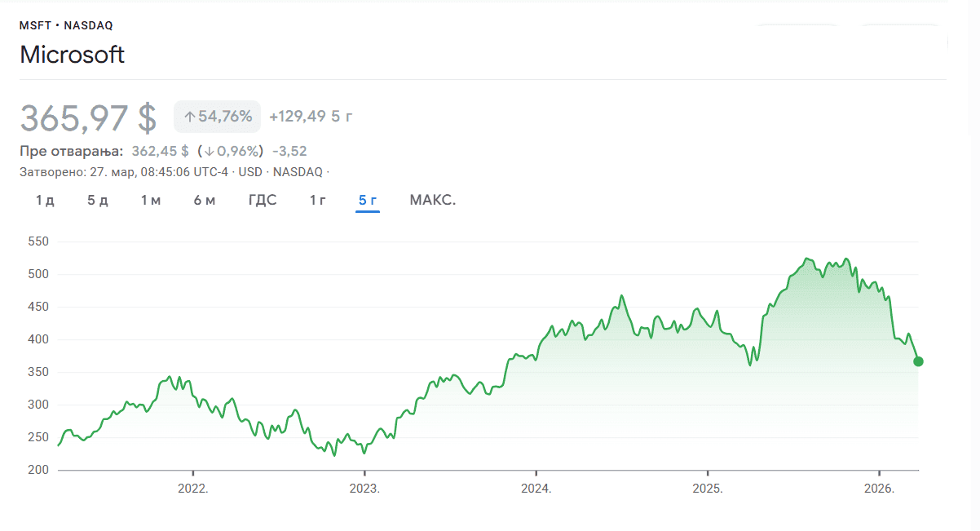Select the 1 д time range
The image size is (980, 531).
coord(45,201)
